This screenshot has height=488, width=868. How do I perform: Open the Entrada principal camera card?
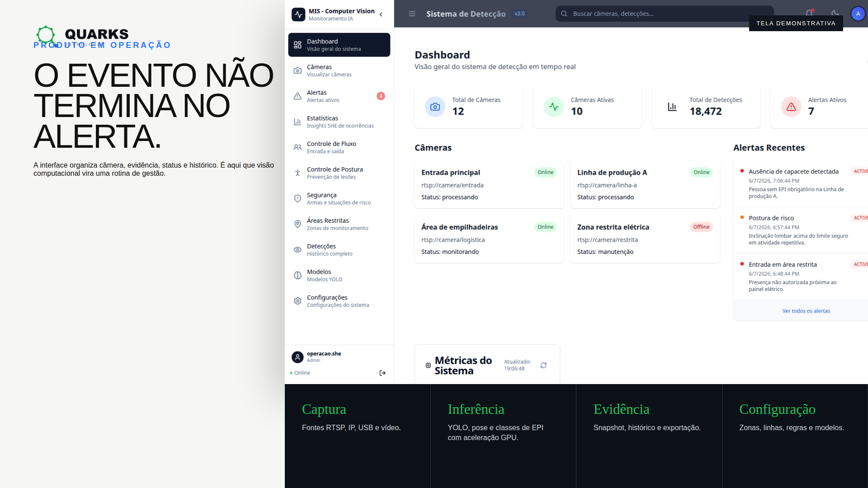489,184
